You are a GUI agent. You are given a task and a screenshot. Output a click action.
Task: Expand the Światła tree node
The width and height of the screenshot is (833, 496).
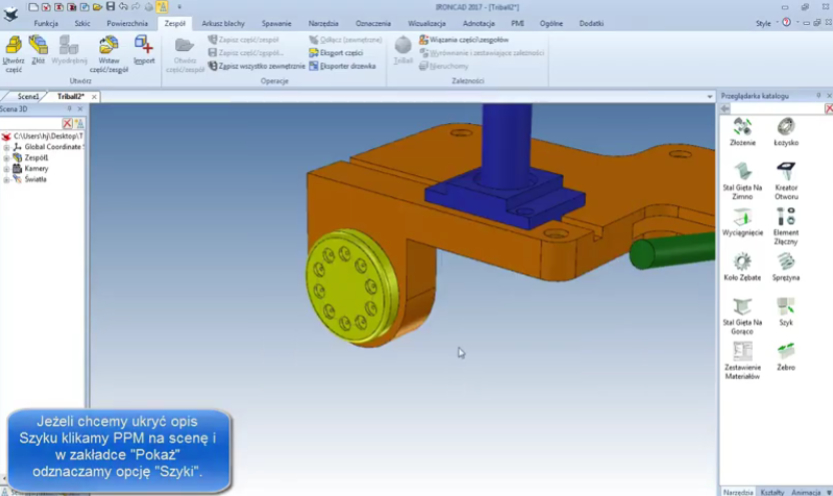(6, 180)
